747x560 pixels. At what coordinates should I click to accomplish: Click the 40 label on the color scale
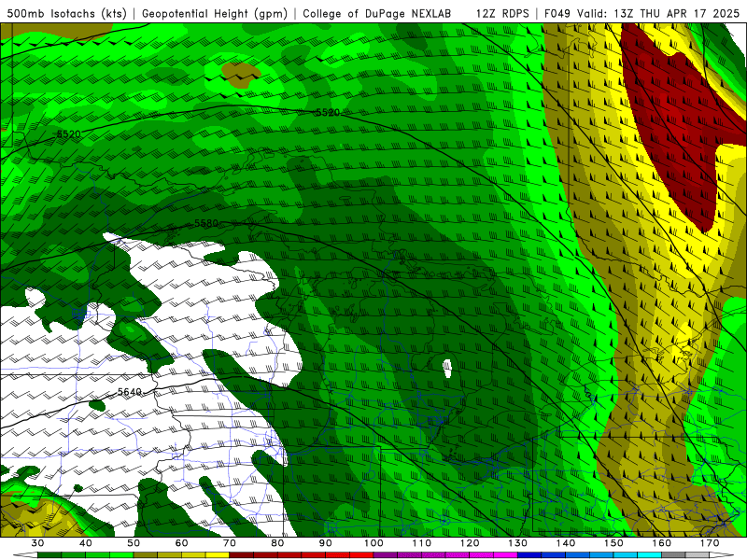tap(86, 543)
